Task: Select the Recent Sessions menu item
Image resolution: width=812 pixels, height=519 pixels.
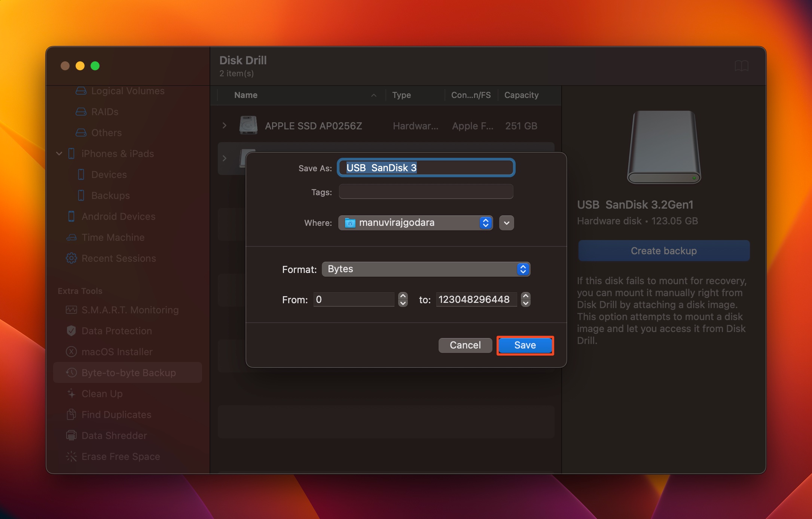Action: 119,258
